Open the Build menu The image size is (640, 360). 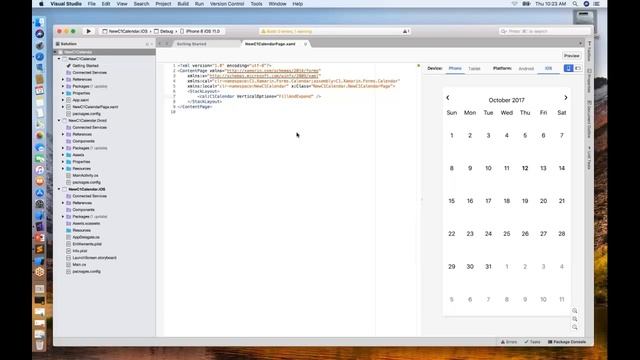pyautogui.click(x=183, y=4)
